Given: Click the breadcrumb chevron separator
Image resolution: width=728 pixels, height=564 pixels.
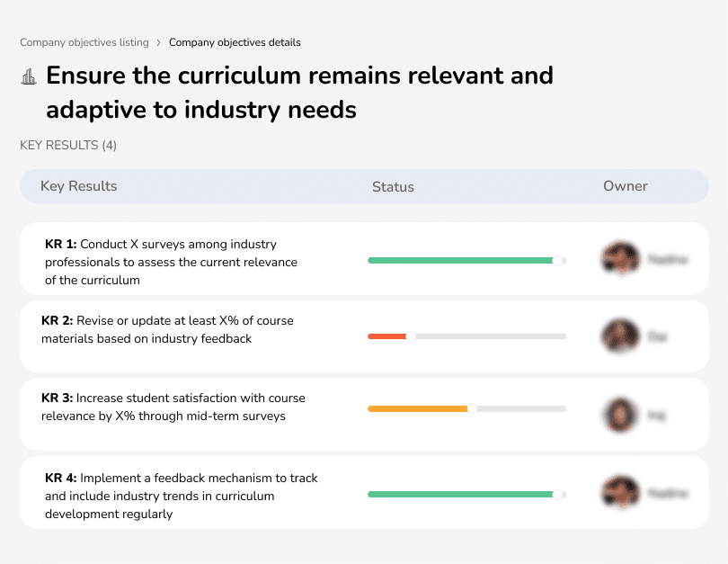Looking at the screenshot, I should click(x=159, y=42).
